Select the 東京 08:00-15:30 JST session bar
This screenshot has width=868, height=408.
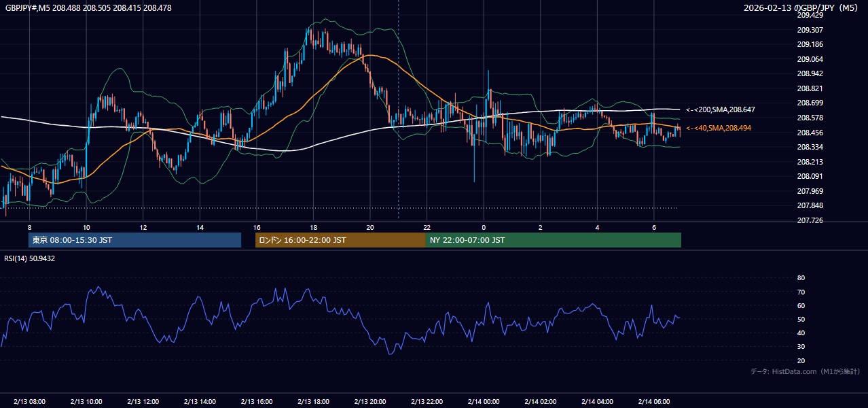pos(134,240)
